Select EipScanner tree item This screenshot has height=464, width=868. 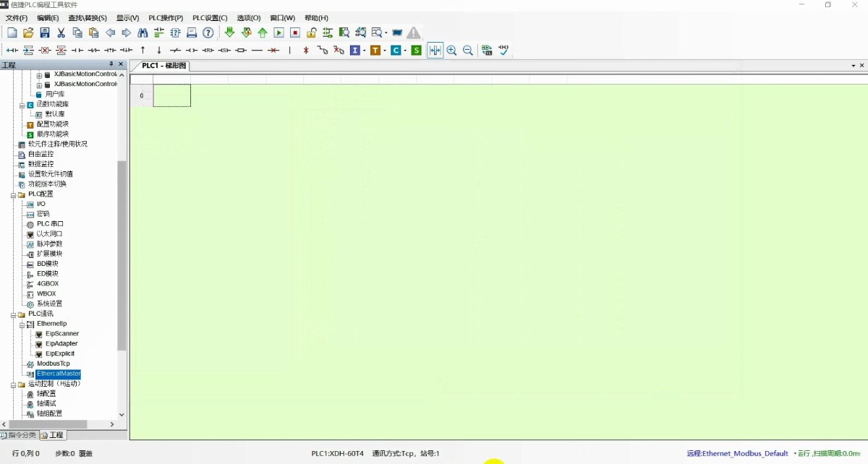(62, 334)
